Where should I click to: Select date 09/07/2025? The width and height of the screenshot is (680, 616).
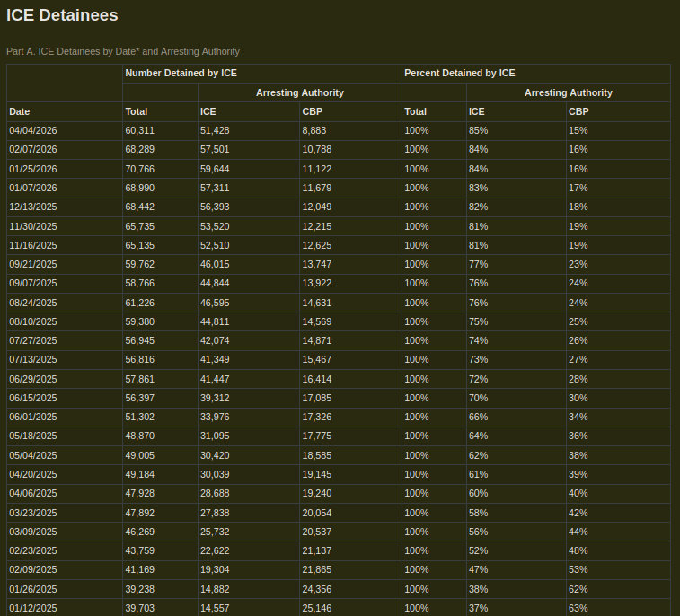[x=33, y=284]
